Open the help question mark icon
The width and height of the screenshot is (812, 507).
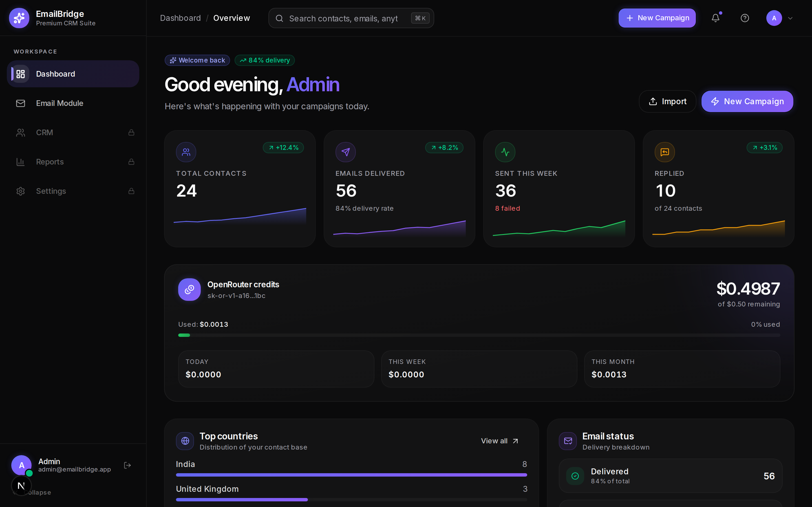point(745,18)
